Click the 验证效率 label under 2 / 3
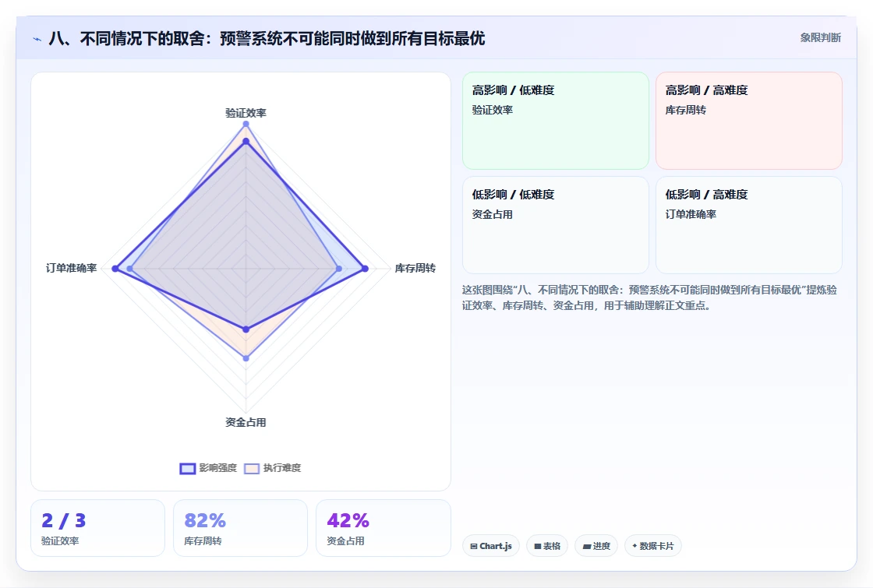 [60, 540]
